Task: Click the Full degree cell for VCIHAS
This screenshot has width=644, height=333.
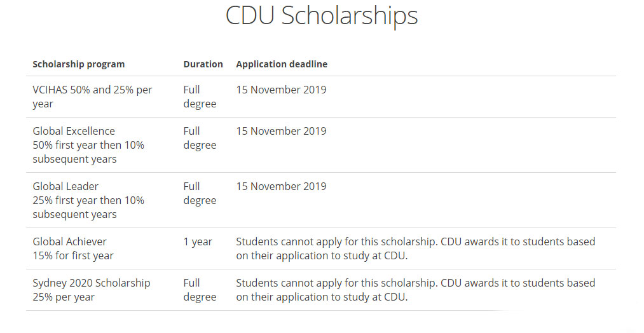Action: click(x=200, y=97)
